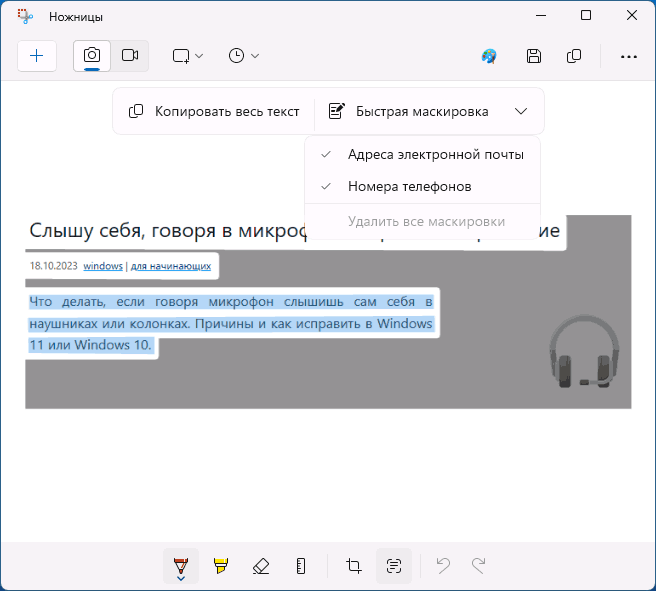Undo the last edit
The image size is (656, 591).
point(443,566)
